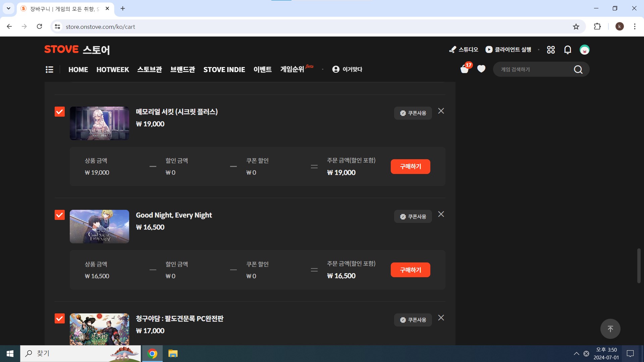Open Good Night, Every Night thumbnail
Viewport: 644px width, 362px height.
pos(99,227)
